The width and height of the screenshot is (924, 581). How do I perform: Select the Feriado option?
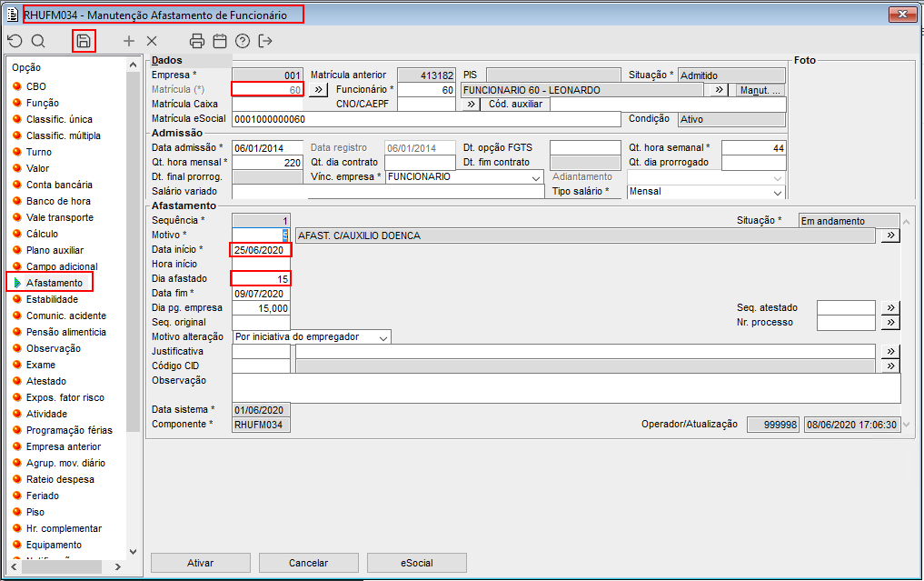(43, 496)
